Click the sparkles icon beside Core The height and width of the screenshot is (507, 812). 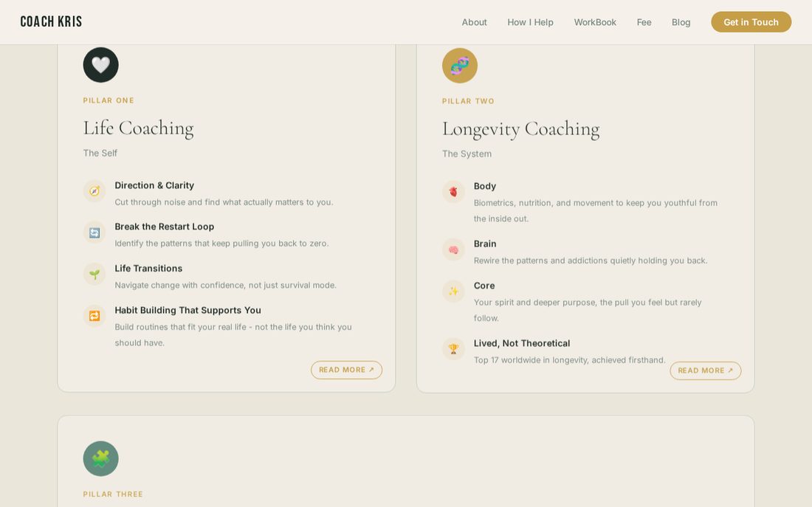click(x=453, y=291)
